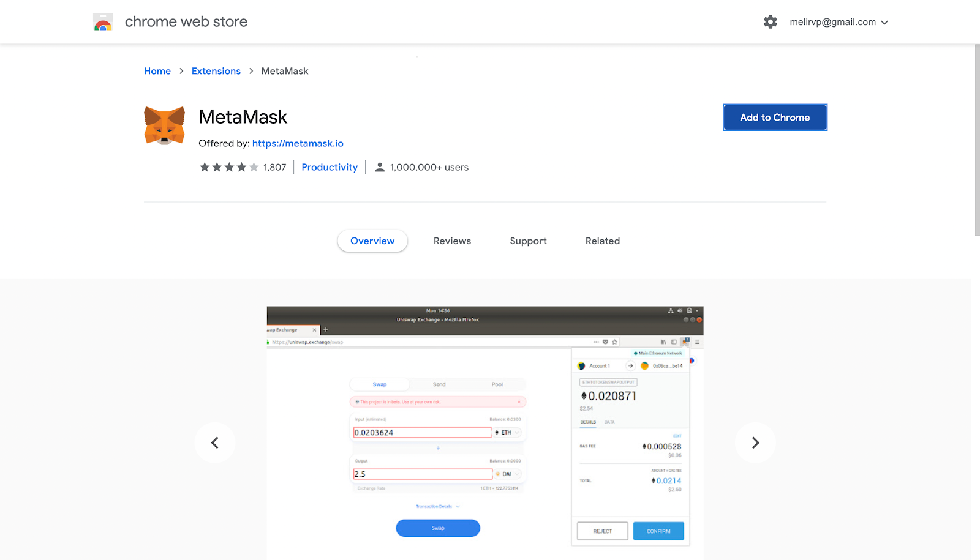Show previous screenshot with left arrow
Viewport: 980px width, 560px height.
click(x=215, y=442)
